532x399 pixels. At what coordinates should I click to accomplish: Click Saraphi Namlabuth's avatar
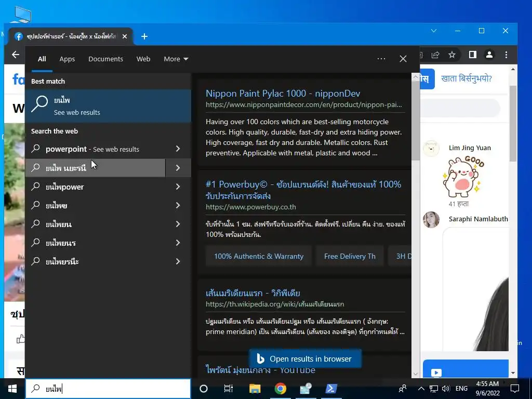[431, 220]
